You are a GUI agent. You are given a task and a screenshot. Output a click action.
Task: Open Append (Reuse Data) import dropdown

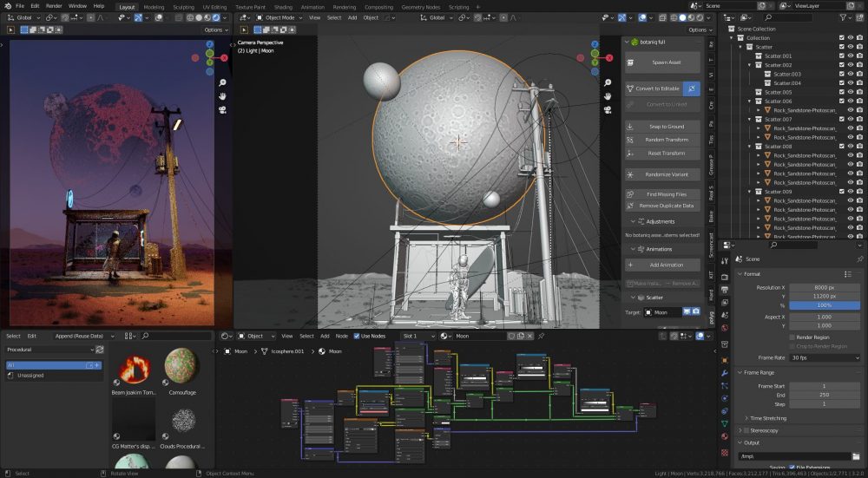click(84, 336)
